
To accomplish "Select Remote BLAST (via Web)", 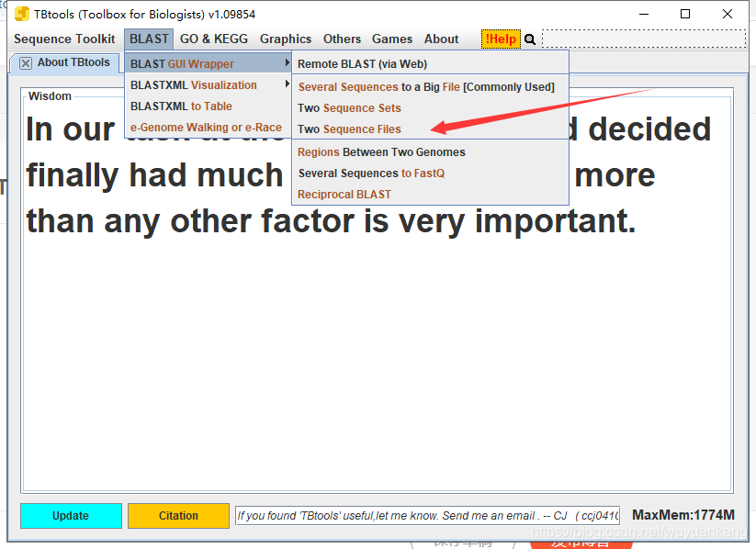I will tap(430, 63).
